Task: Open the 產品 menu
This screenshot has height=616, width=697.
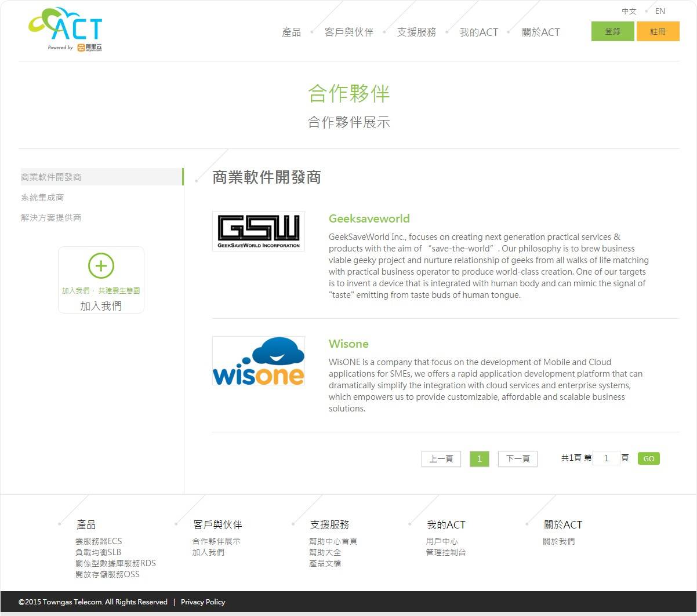Action: coord(291,32)
